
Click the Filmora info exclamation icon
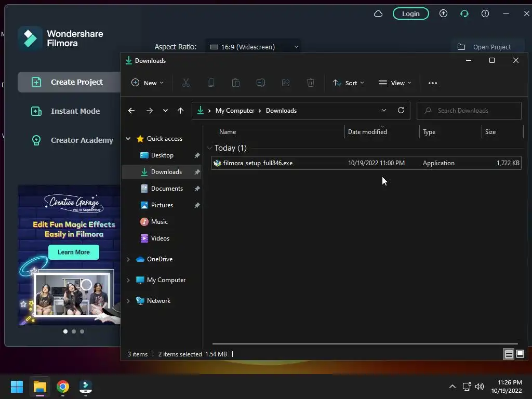(485, 14)
